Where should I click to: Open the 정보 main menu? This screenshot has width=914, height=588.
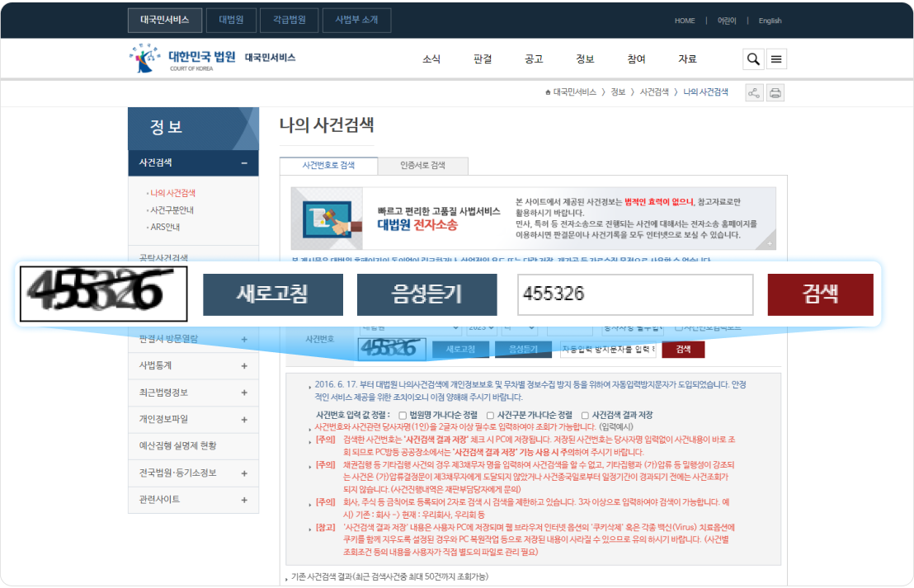[x=585, y=59]
